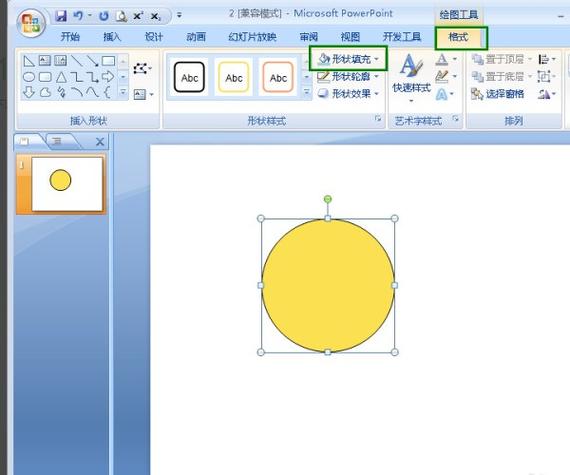
Task: Click the Undo arrow icon
Action: (x=78, y=16)
